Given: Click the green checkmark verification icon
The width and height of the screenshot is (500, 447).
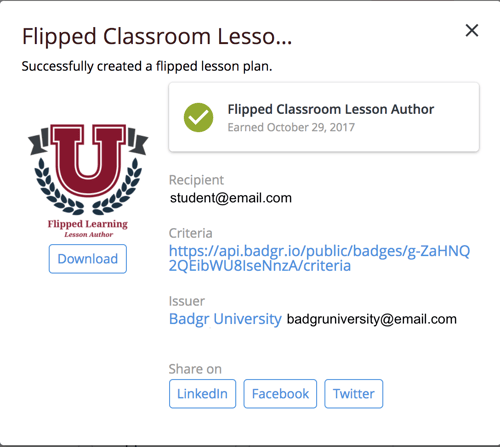Looking at the screenshot, I should tap(198, 117).
